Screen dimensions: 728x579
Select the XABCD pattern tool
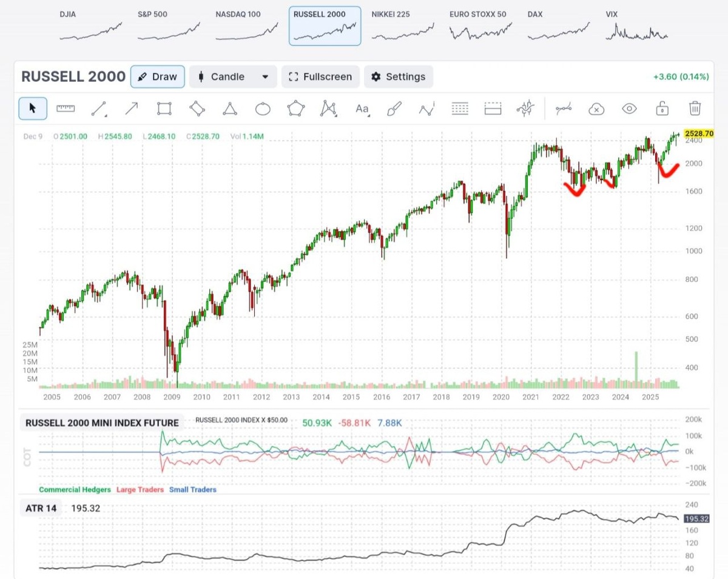pyautogui.click(x=329, y=109)
